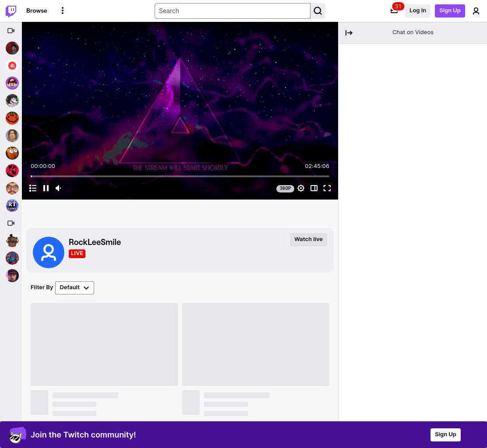Click the Twitch logo home icon
This screenshot has width=487, height=448.
tap(11, 11)
